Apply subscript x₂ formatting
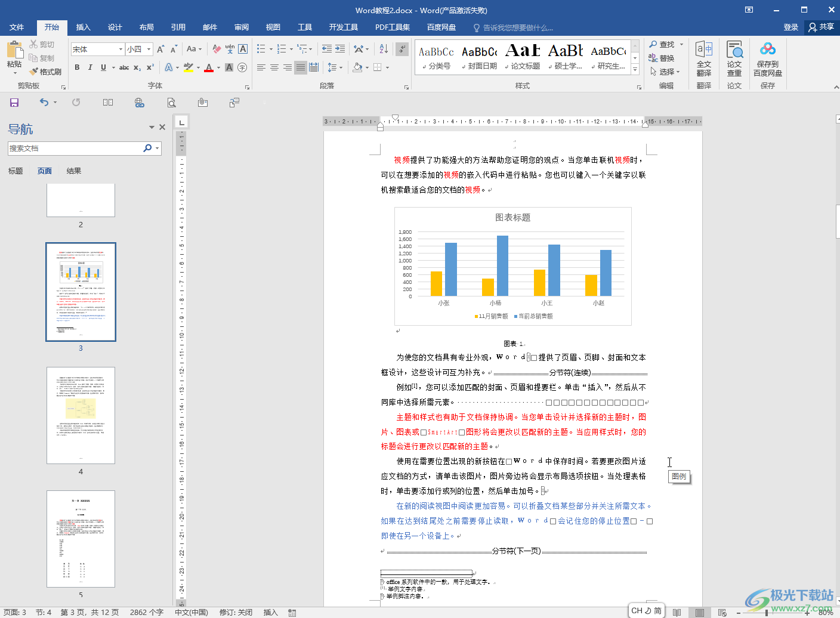This screenshot has height=618, width=840. pyautogui.click(x=137, y=67)
